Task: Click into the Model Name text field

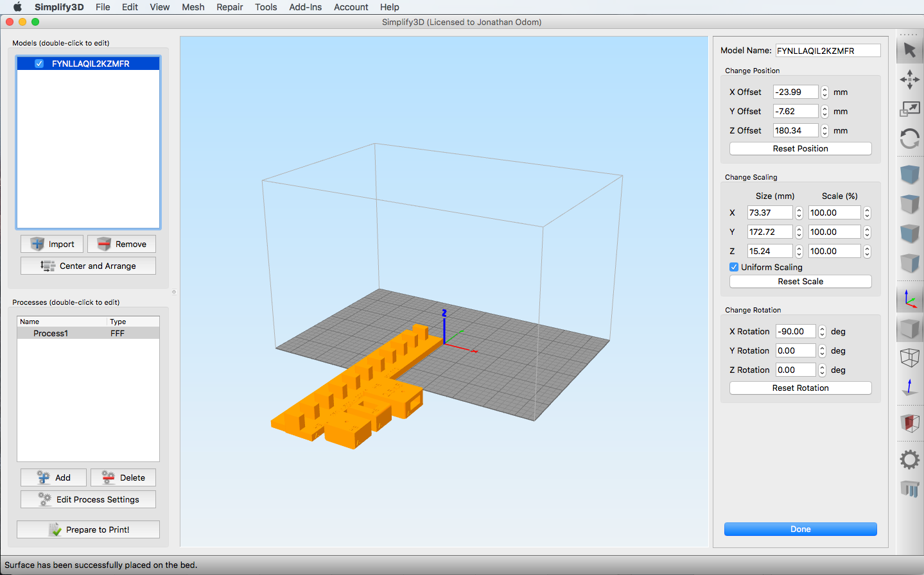Action: (x=827, y=51)
